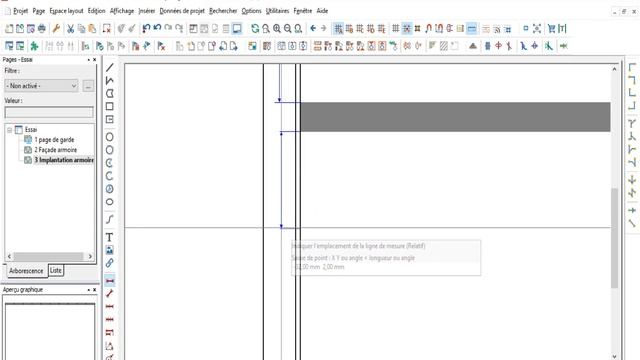Click the Aperçu graphique preview thumbnail
Screen dimensions: 640x360
pos(50,331)
